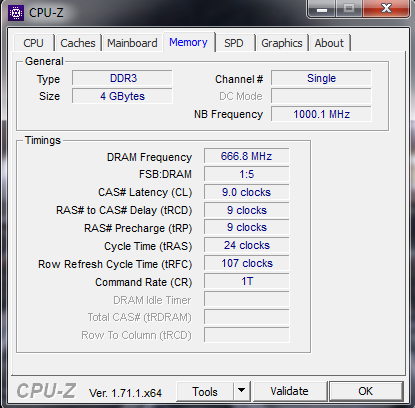The width and height of the screenshot is (415, 408).
Task: Select the Memory tab
Action: [188, 42]
